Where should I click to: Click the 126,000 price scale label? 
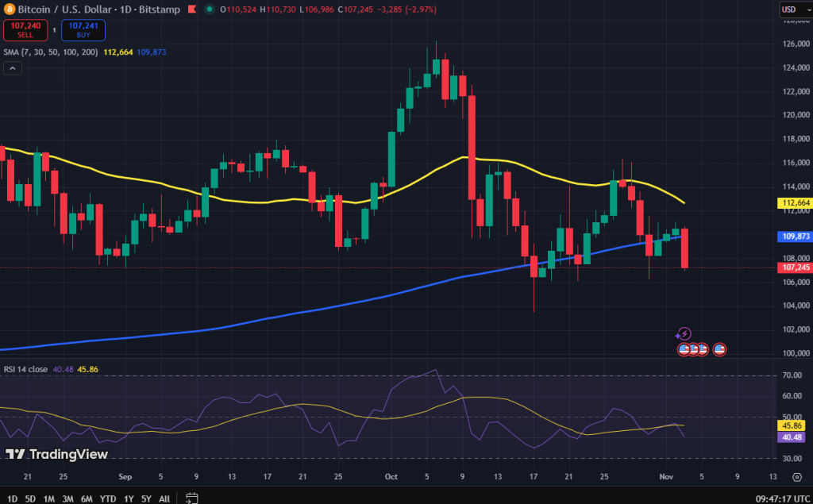pos(796,44)
